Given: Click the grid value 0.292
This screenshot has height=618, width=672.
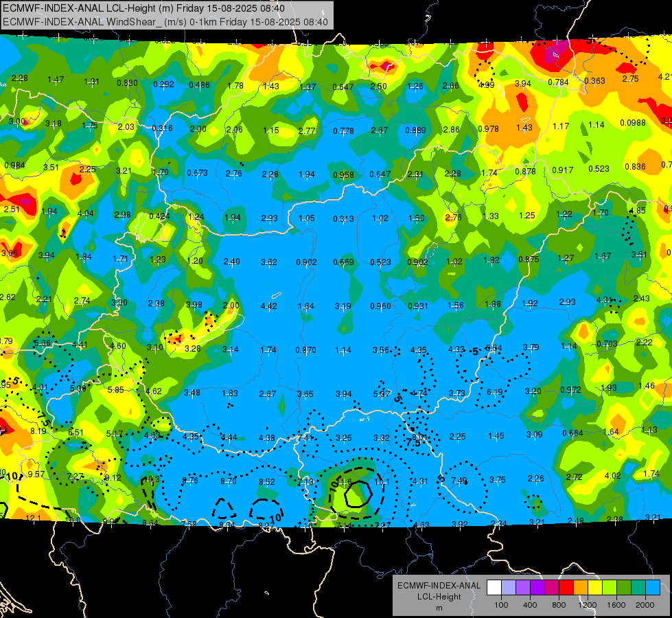Looking at the screenshot, I should click(164, 84).
